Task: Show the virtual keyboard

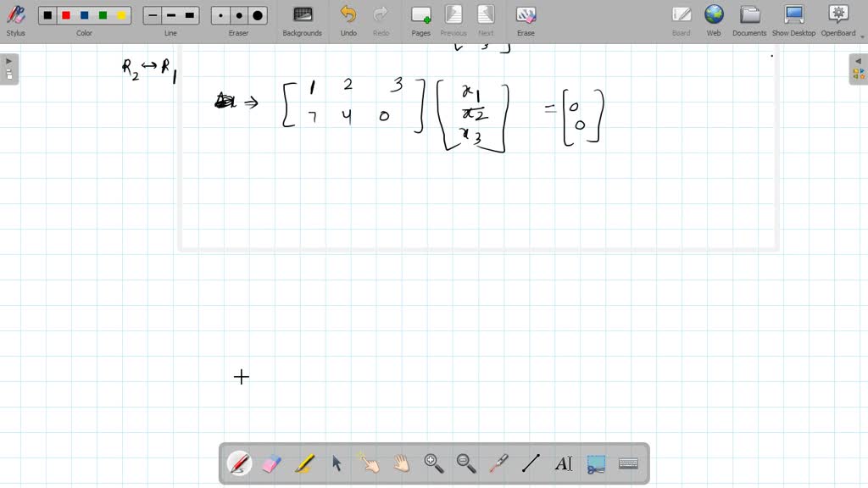Action: (627, 463)
